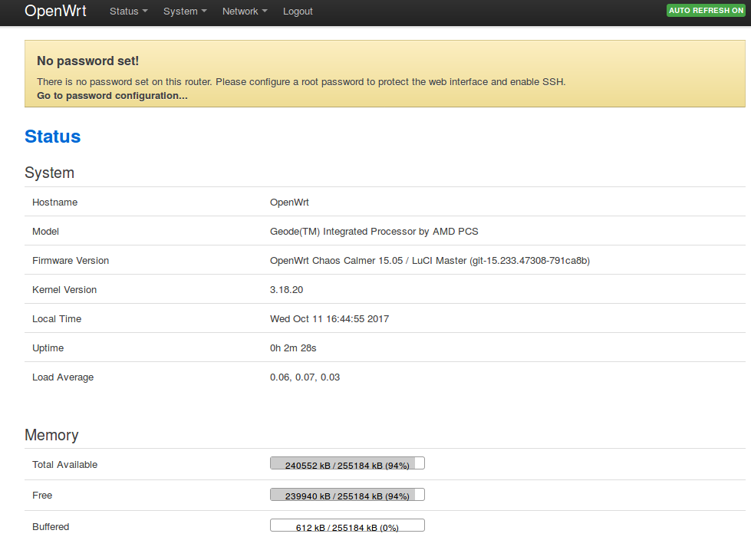Click the Logout menu item
The width and height of the screenshot is (751, 560).
pyautogui.click(x=298, y=11)
